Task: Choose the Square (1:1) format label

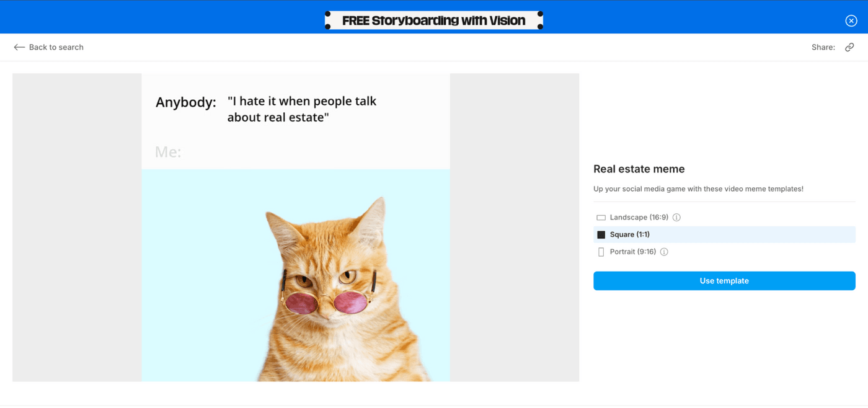Action: [x=629, y=234]
